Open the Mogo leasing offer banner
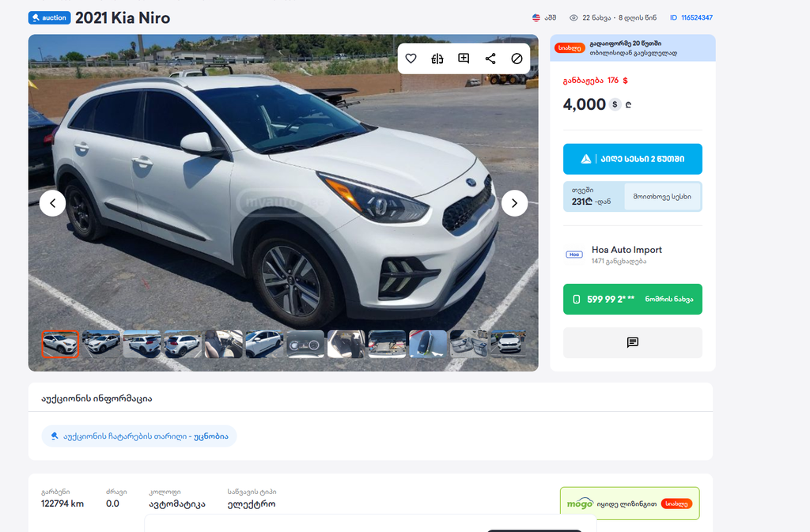Image resolution: width=810 pixels, height=532 pixels. pos(630,504)
